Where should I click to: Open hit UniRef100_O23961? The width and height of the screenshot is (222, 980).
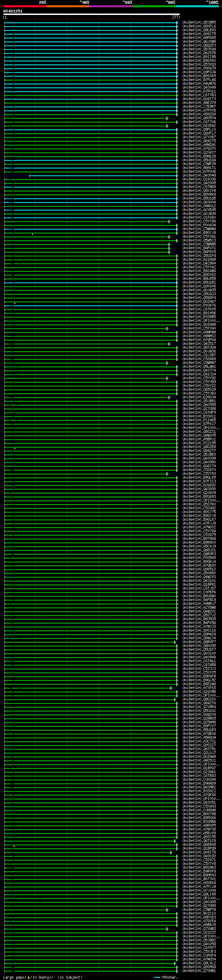coord(199,772)
